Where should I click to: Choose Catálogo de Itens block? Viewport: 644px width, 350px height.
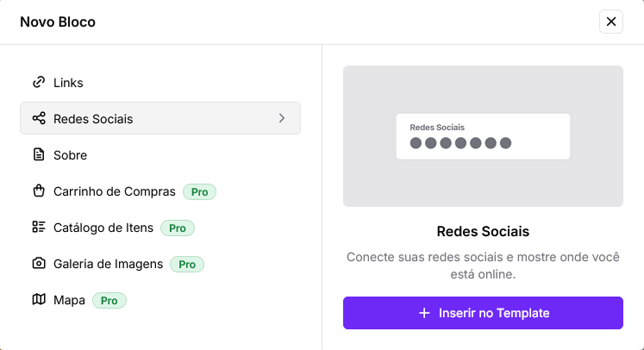[x=103, y=228]
